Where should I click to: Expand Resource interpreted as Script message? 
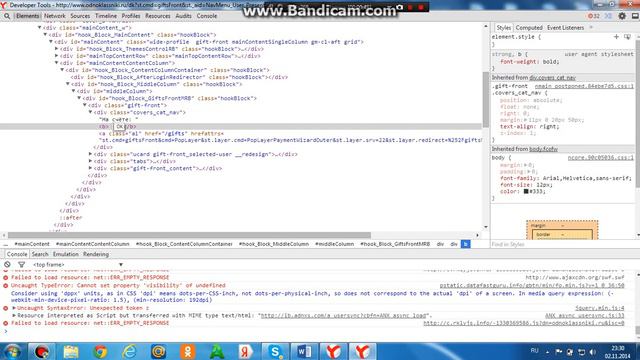[x=14, y=316]
